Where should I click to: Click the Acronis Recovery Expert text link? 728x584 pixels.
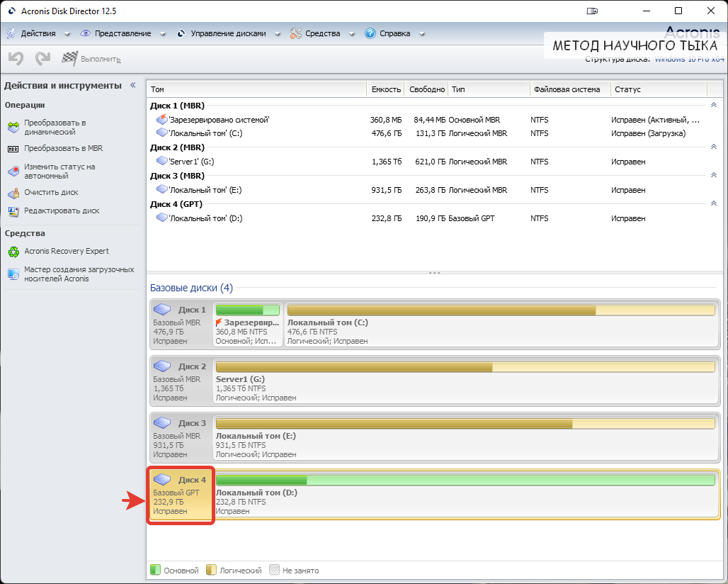tap(67, 252)
